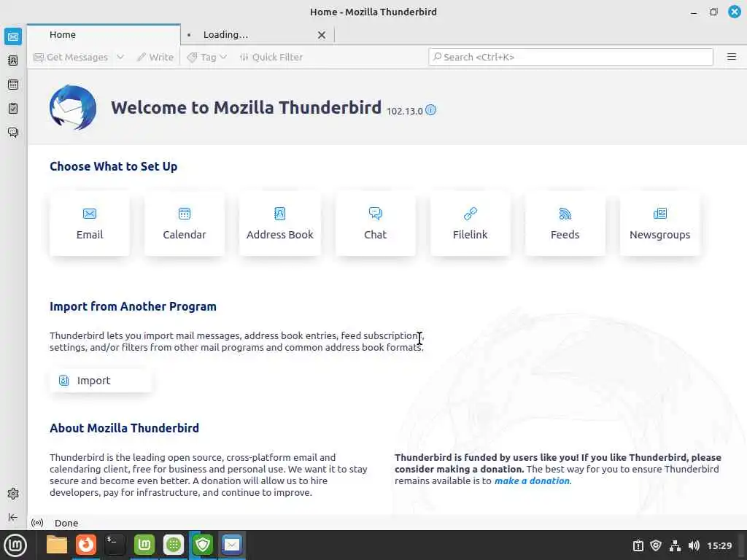This screenshot has width=747, height=560.
Task: Open the Tag dropdown
Action: pos(206,57)
